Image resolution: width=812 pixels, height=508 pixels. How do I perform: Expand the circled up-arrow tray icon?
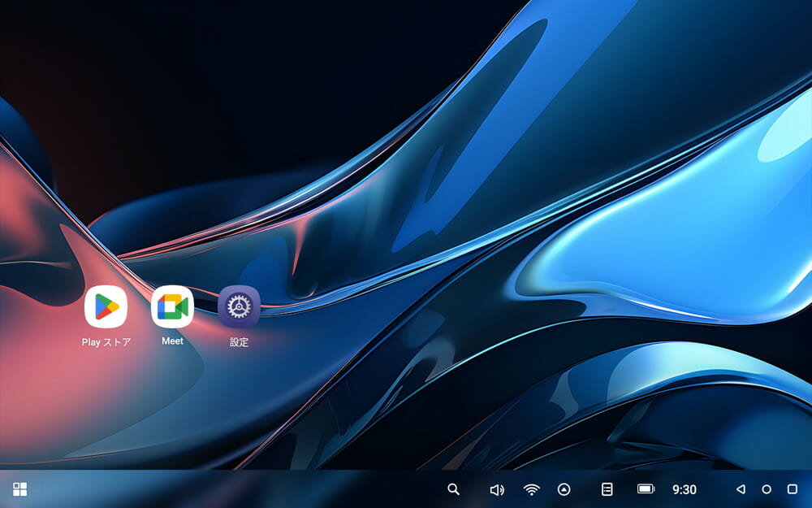[x=564, y=489]
